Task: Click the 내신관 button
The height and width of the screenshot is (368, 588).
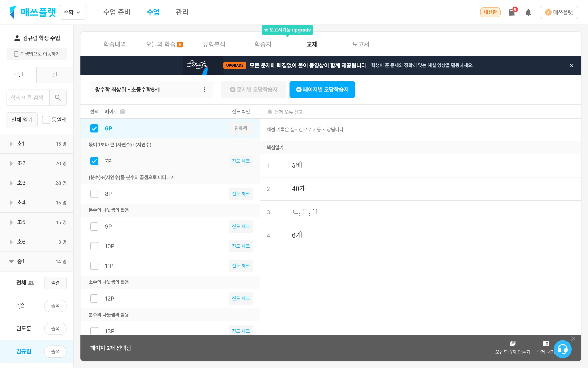Action: coord(490,12)
